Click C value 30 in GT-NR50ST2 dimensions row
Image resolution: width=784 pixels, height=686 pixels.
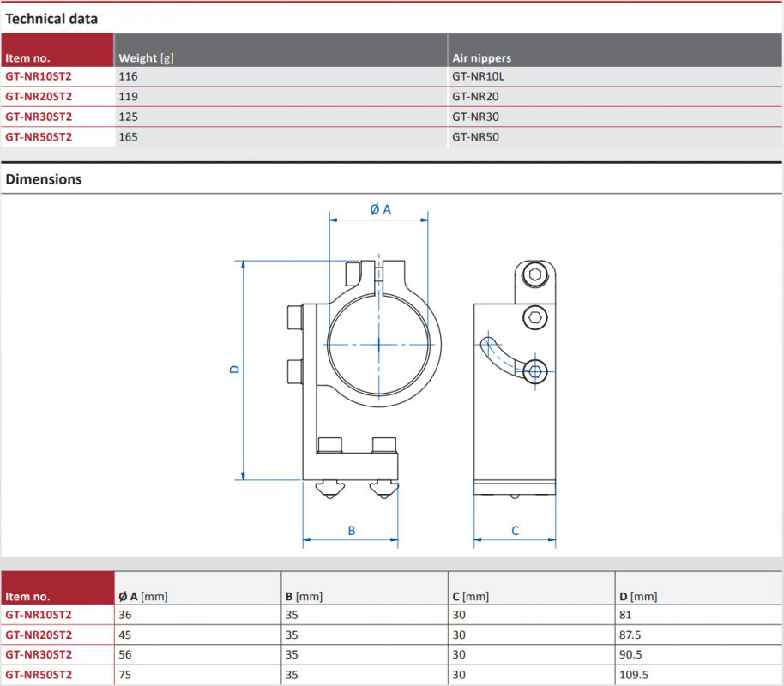459,675
